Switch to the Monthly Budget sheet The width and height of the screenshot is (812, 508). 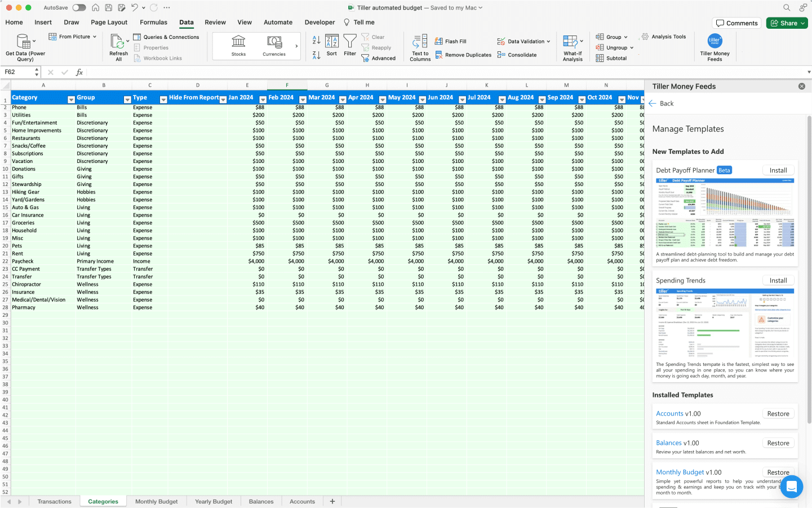tap(156, 501)
